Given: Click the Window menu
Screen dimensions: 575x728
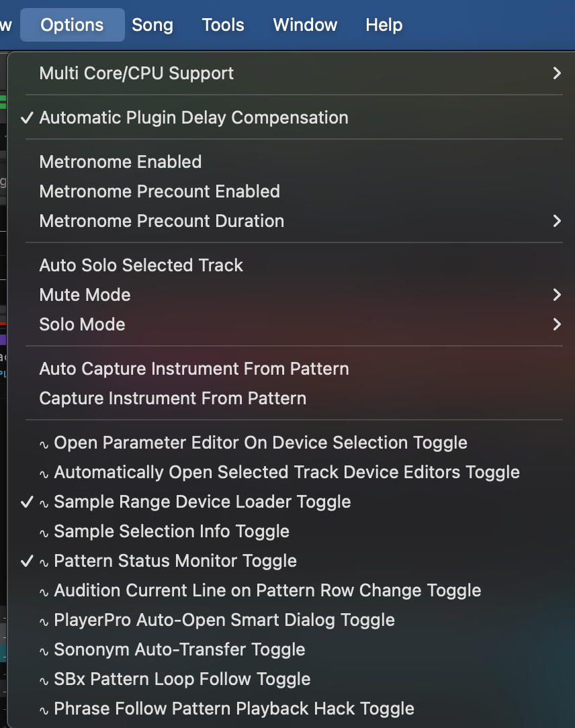Looking at the screenshot, I should [304, 26].
